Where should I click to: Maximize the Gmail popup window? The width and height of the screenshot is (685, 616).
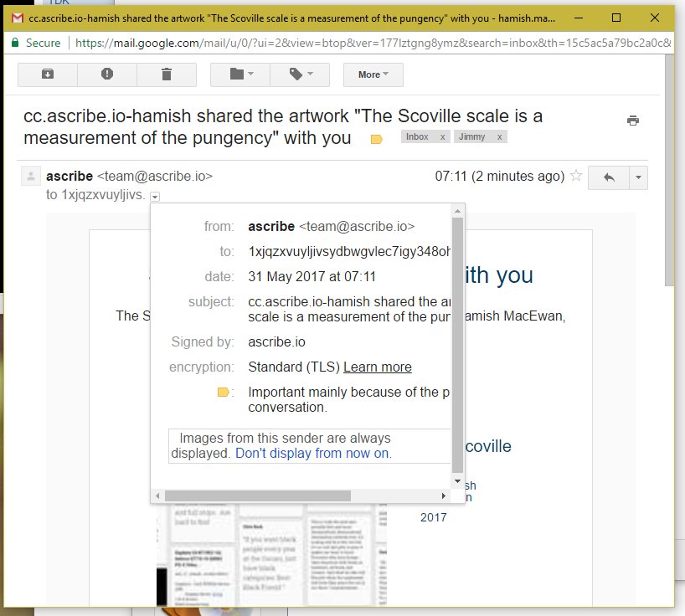click(616, 18)
